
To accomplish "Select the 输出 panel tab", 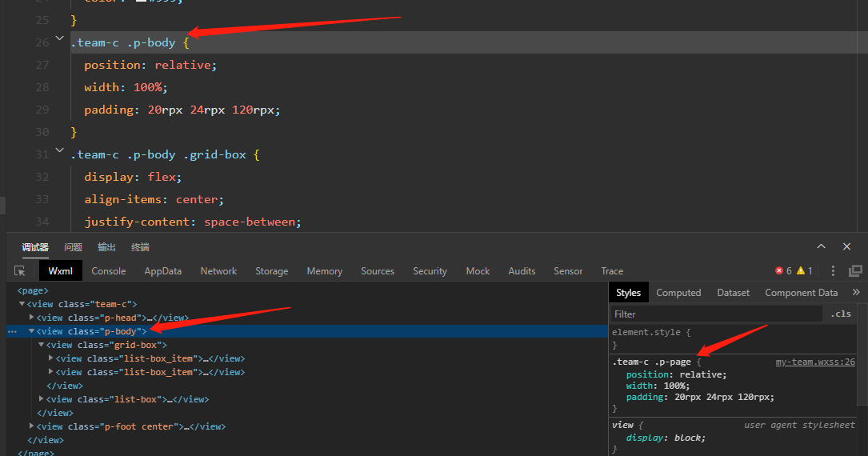I will tap(107, 247).
